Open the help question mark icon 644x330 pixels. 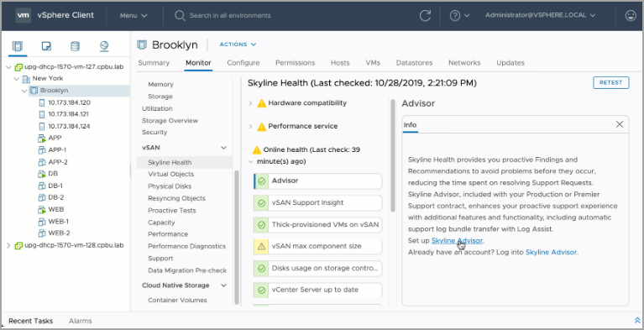(x=454, y=16)
